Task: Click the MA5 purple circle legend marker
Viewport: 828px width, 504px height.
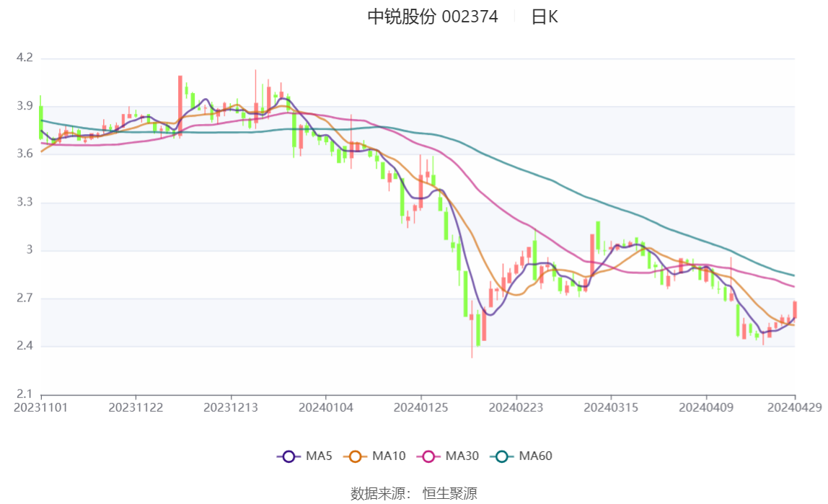Action: click(289, 456)
